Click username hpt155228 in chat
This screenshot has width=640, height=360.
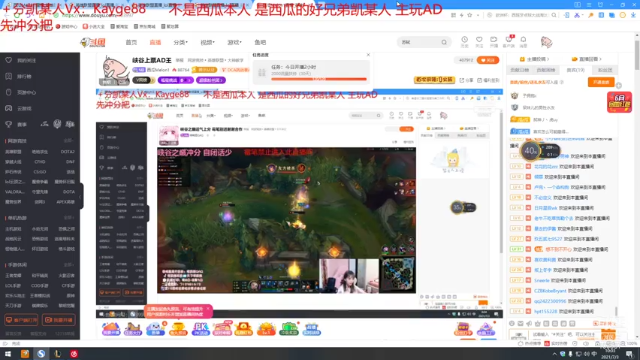tap(545, 311)
